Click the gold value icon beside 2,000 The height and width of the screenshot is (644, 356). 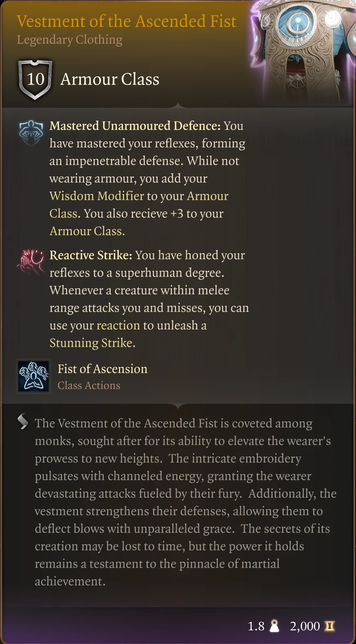(329, 626)
